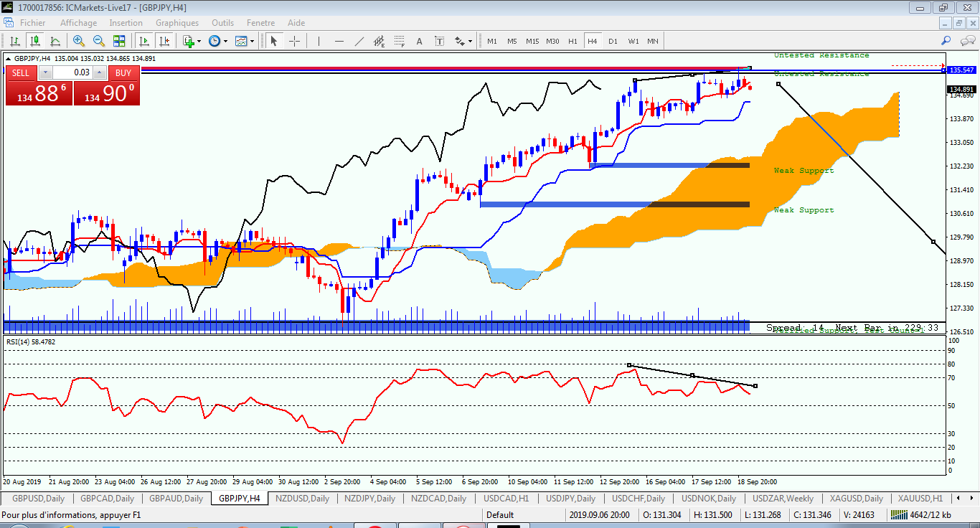Select the bar chart display icon
Screen dimensions: 980x528
(x=14, y=41)
